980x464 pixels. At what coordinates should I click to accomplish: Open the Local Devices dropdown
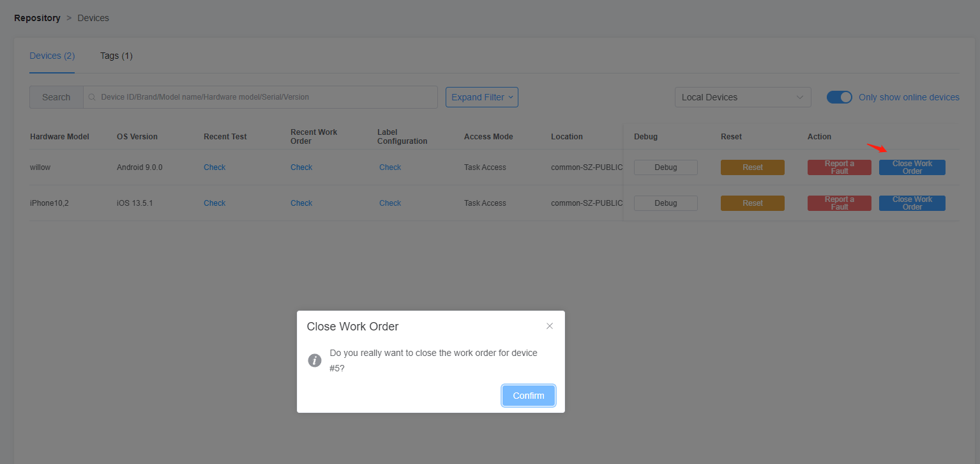pyautogui.click(x=743, y=97)
